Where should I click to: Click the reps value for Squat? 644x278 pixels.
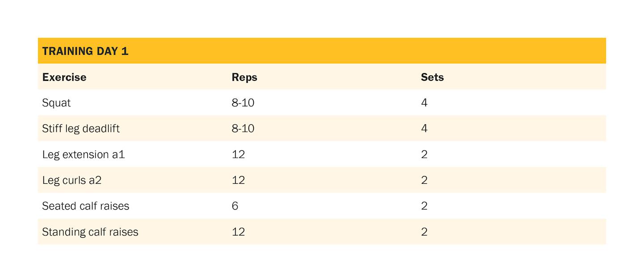pos(243,103)
